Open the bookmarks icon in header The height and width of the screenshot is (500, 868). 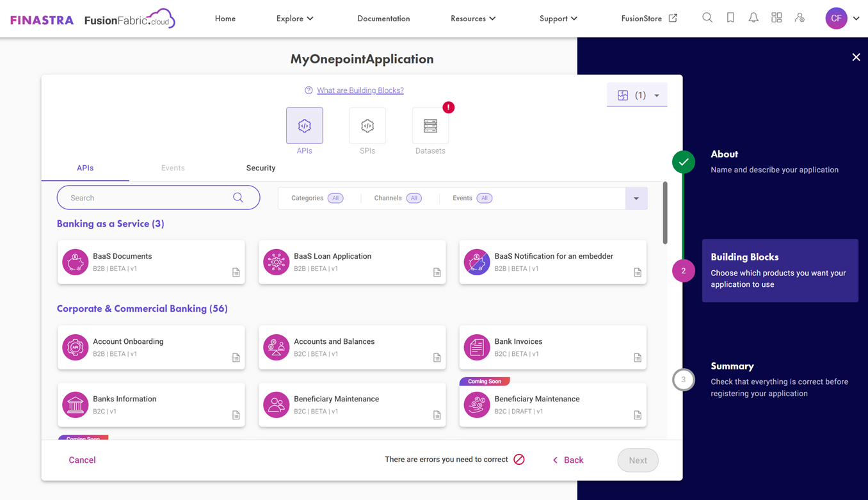[x=730, y=18]
